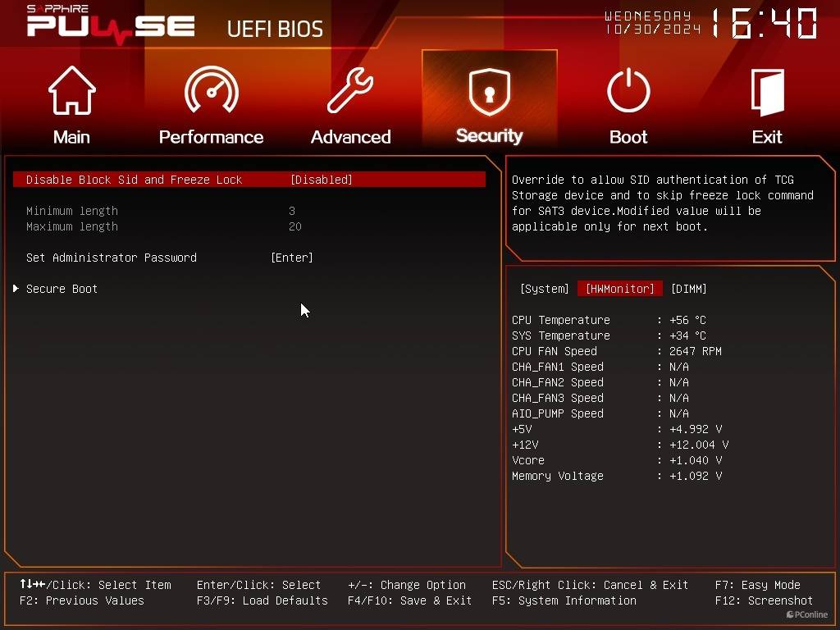This screenshot has width=840, height=630.
Task: Click the Security tab label
Action: tap(489, 136)
